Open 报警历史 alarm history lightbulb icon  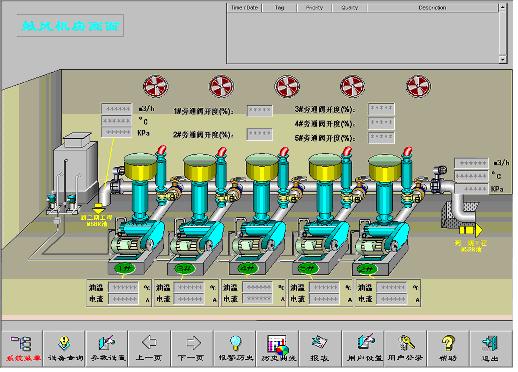click(235, 348)
